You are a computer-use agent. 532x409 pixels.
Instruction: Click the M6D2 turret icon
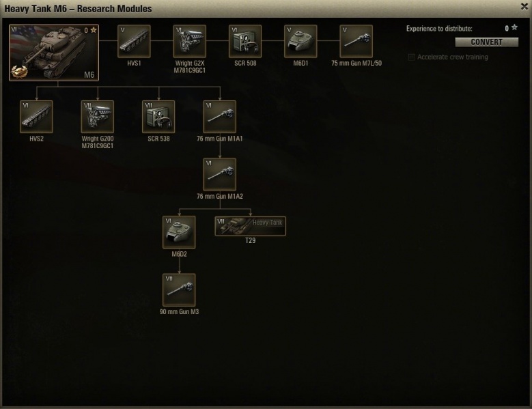pyautogui.click(x=179, y=232)
